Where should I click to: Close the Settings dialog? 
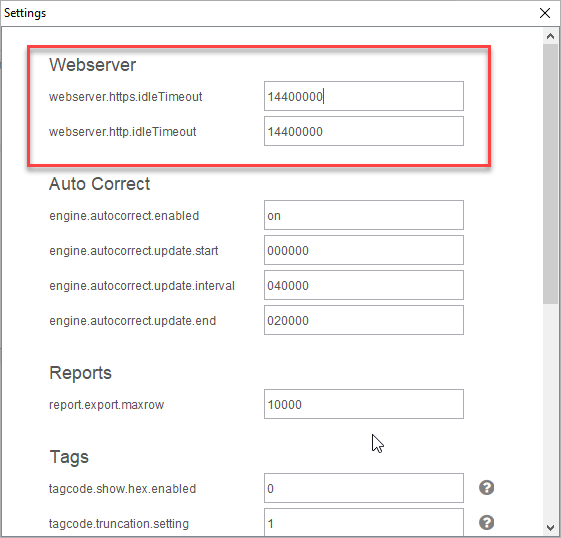point(545,13)
